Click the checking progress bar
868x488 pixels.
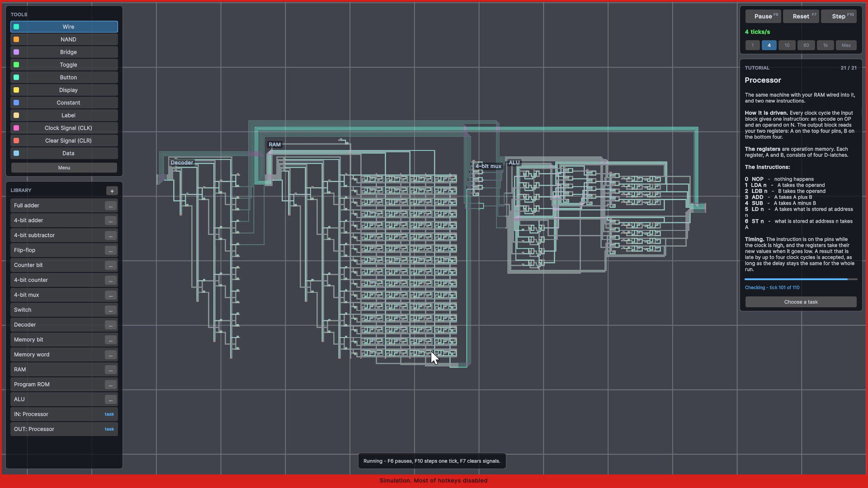pyautogui.click(x=801, y=279)
